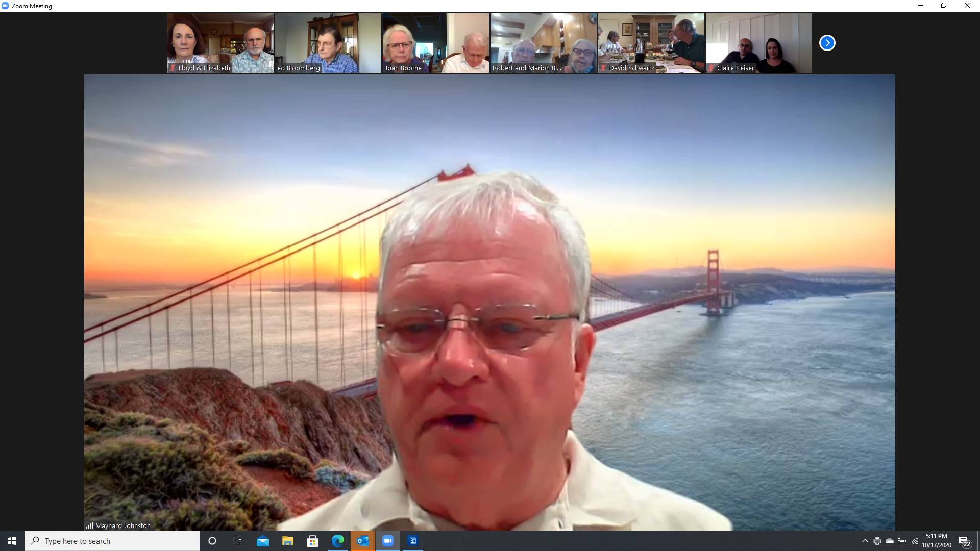Open Task View on the taskbar
Viewport: 980px width, 551px height.
237,541
